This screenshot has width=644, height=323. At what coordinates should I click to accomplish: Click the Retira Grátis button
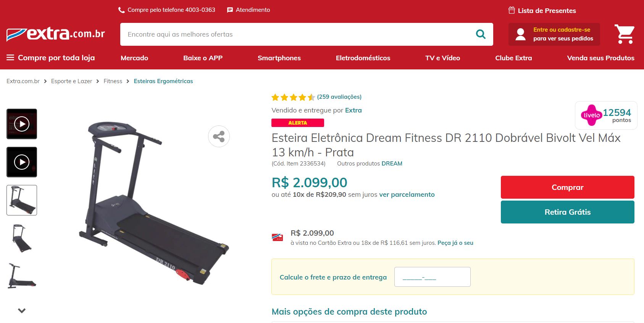pyautogui.click(x=568, y=212)
